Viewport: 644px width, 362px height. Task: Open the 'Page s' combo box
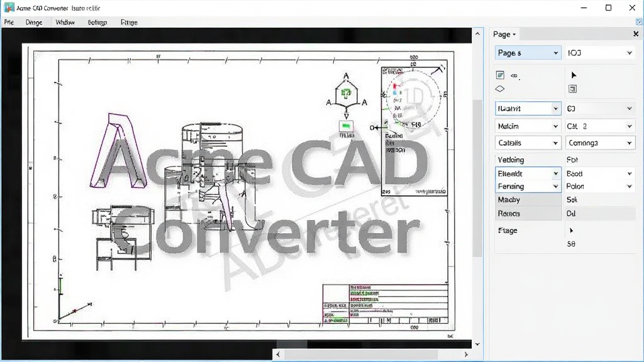click(528, 53)
